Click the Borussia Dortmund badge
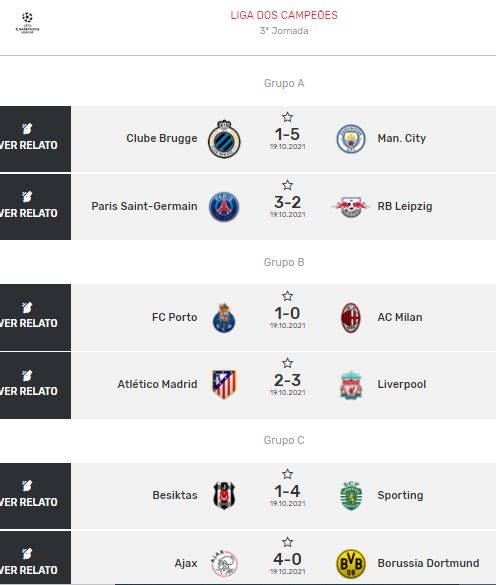This screenshot has width=496, height=585. [351, 564]
